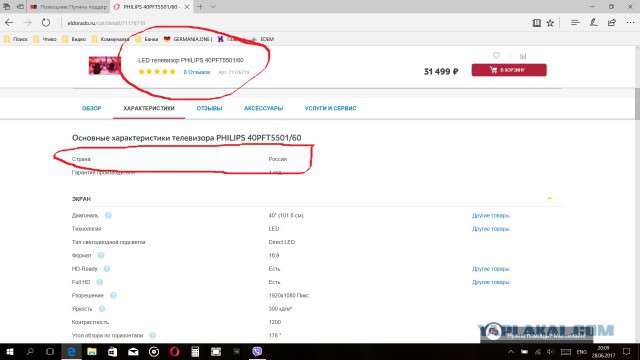This screenshot has height=360, width=640.
Task: Add the TV to comparison bar-chart icon
Action: tap(523, 56)
